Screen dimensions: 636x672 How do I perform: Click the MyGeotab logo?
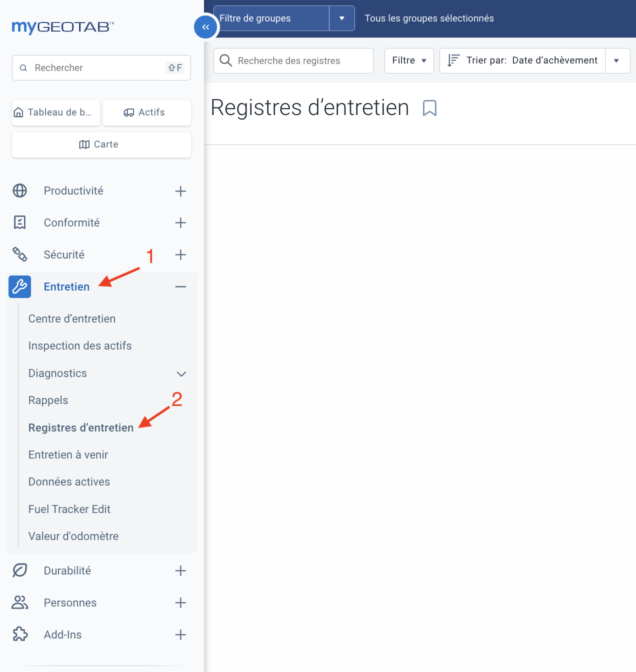click(63, 26)
